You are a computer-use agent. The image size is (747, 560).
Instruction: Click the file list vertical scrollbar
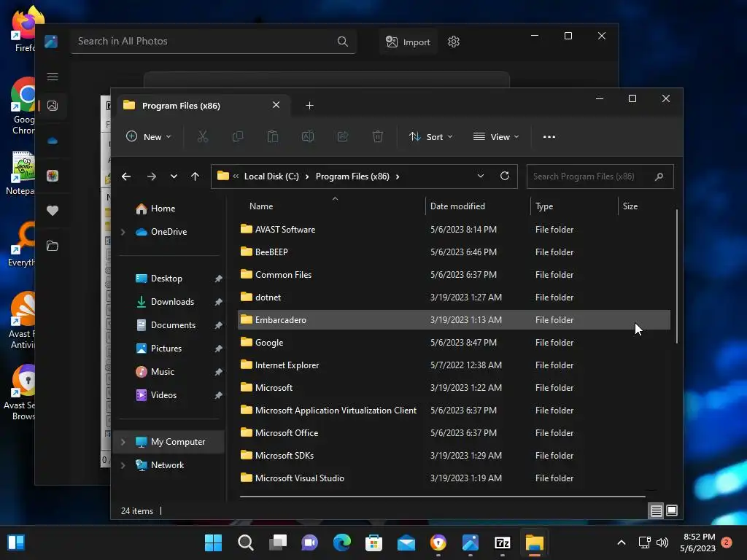click(676, 276)
